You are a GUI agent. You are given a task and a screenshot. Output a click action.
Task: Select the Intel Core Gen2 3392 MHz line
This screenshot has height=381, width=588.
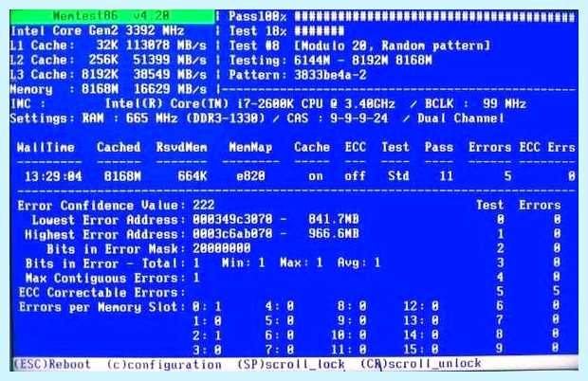pos(97,30)
